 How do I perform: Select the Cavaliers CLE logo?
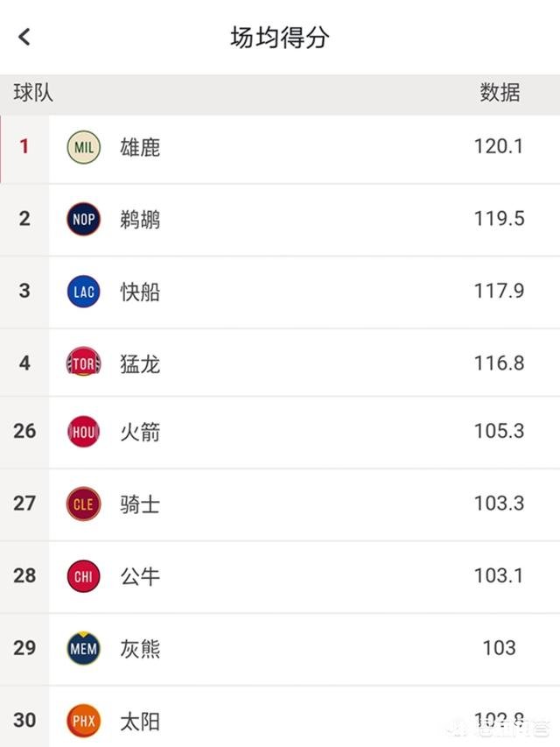82,504
